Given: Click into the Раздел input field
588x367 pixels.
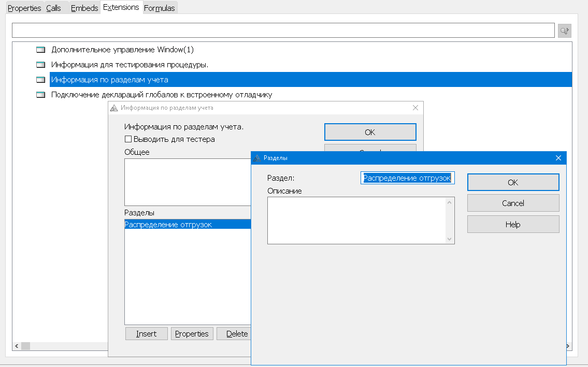Looking at the screenshot, I should [407, 178].
